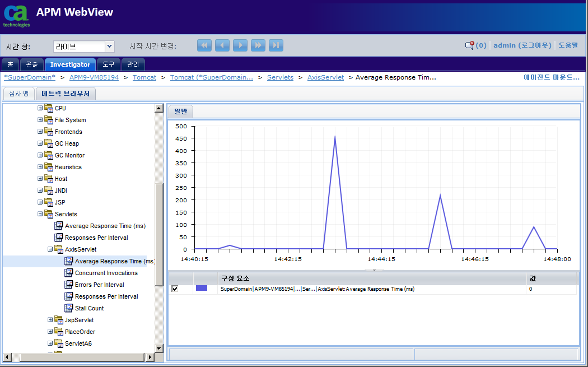Collapse the AxisServlet tree node
This screenshot has width=588, height=367.
[x=50, y=249]
